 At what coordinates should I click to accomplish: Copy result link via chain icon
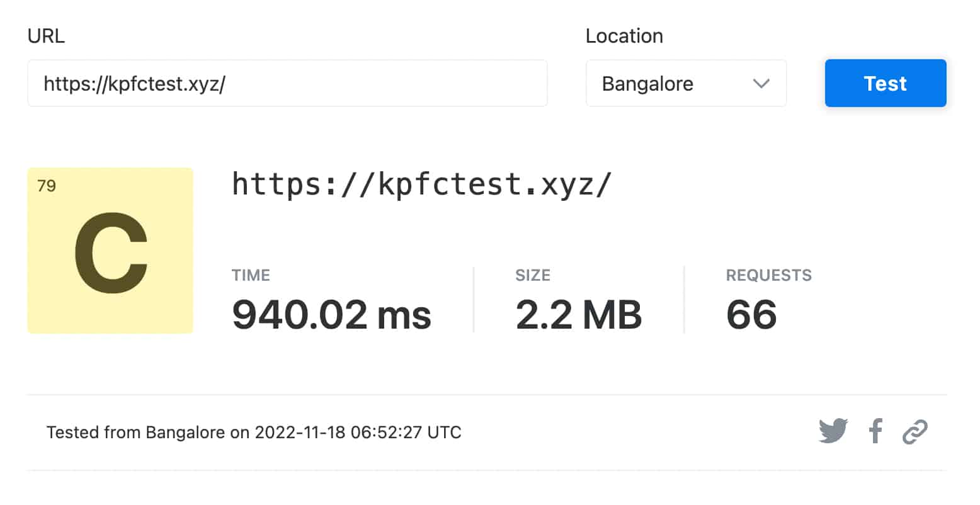(914, 432)
